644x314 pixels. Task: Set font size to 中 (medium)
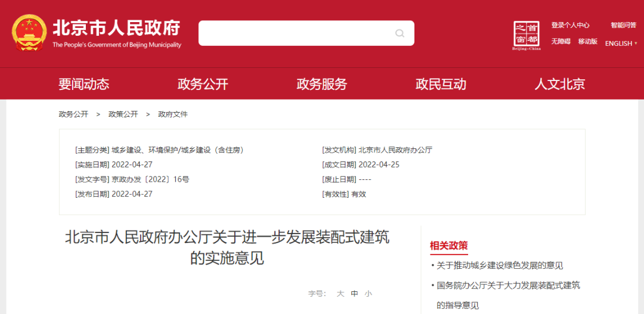point(354,294)
